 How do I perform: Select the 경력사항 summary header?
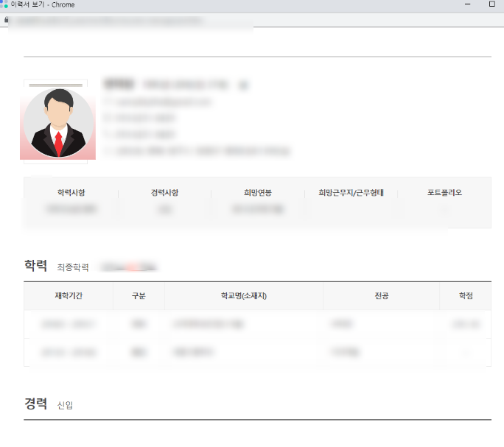point(164,192)
